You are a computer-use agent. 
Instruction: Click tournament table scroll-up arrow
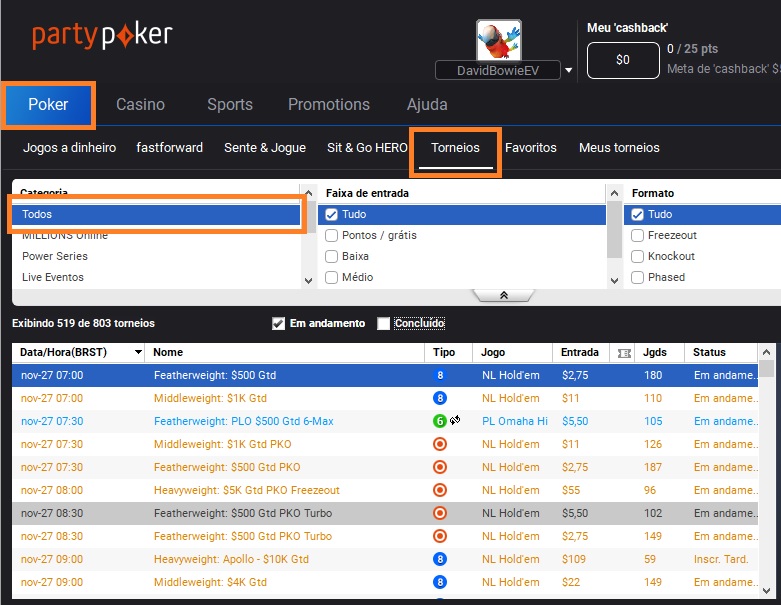pyautogui.click(x=767, y=352)
